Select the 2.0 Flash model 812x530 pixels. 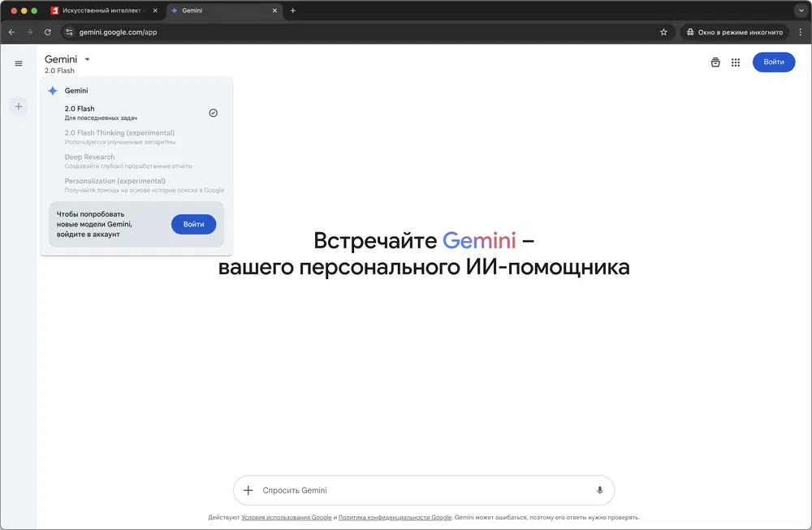click(x=136, y=113)
